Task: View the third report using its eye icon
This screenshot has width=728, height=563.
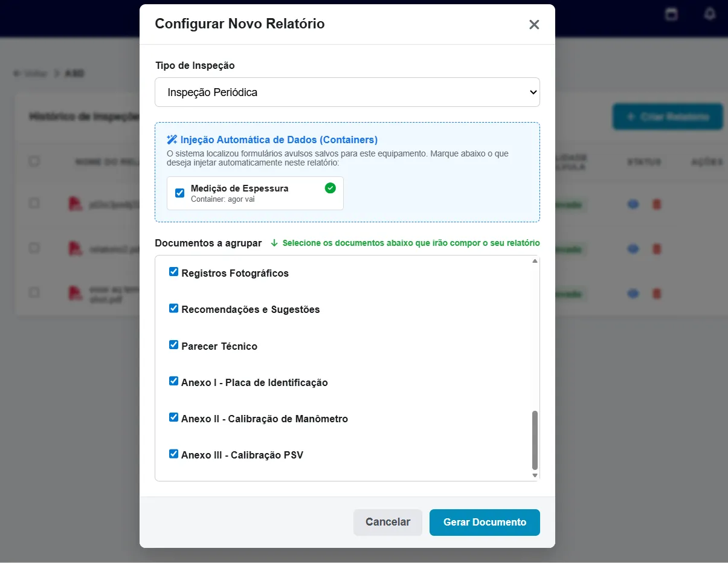Action: pyautogui.click(x=633, y=294)
